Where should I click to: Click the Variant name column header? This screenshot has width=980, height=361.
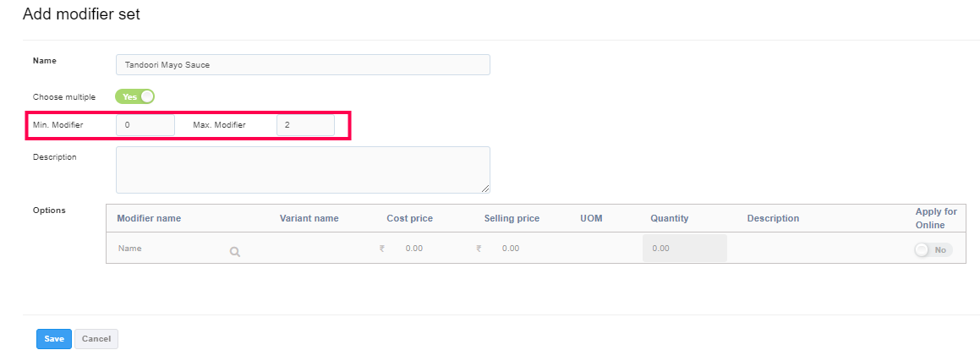click(x=309, y=218)
